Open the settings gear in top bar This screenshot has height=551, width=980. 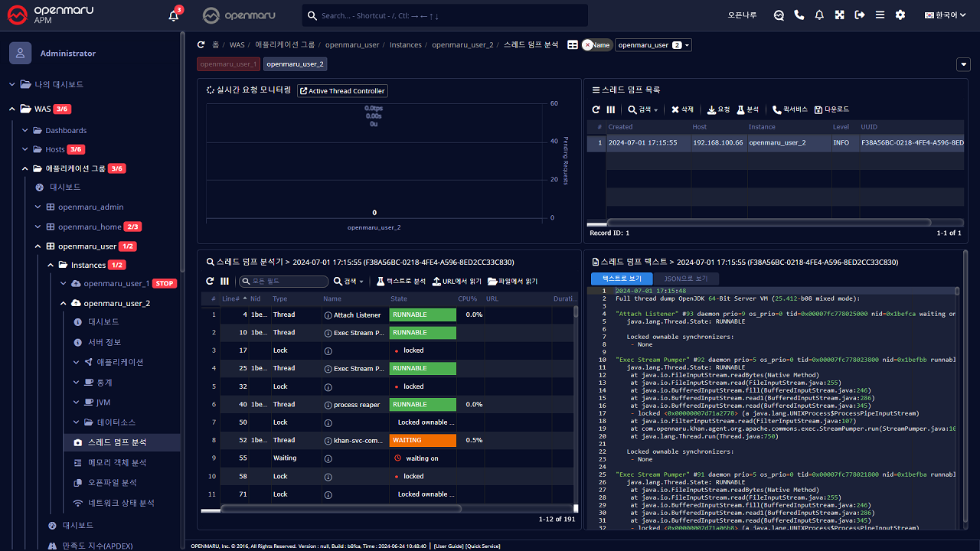pos(900,15)
